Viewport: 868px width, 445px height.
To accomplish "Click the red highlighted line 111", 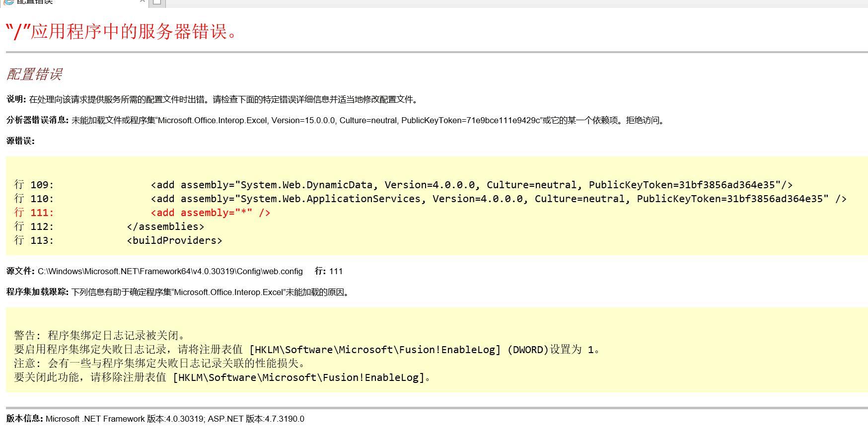I will click(211, 213).
